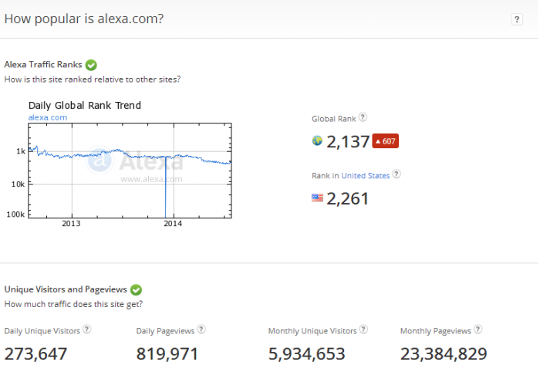Select the monthly pageviews value 23,384,829
Screen dimensions: 540x392
pos(444,354)
